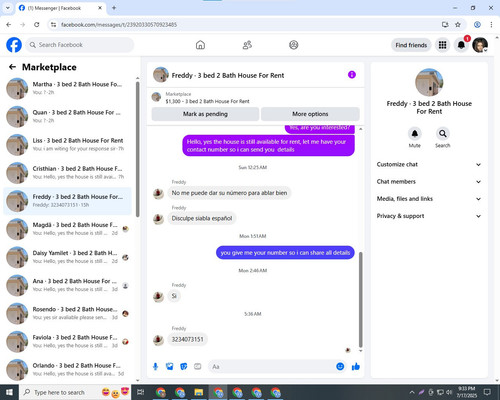The width and height of the screenshot is (500, 400).
Task: Open the Windows Start menu
Action: point(9,392)
